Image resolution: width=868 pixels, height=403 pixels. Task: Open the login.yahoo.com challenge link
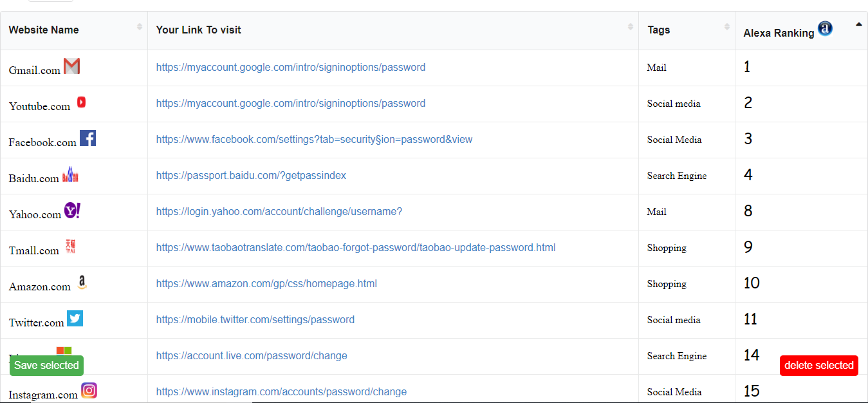[x=279, y=211]
